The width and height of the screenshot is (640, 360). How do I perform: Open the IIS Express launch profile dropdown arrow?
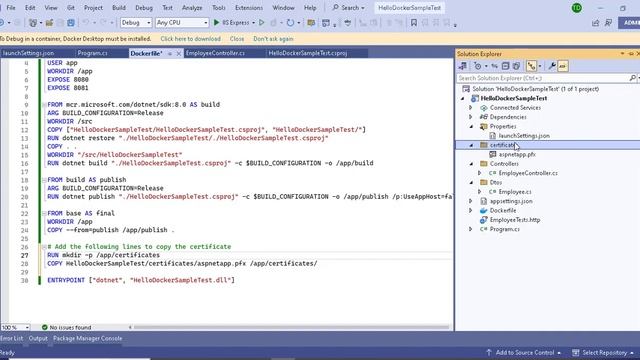tap(253, 23)
